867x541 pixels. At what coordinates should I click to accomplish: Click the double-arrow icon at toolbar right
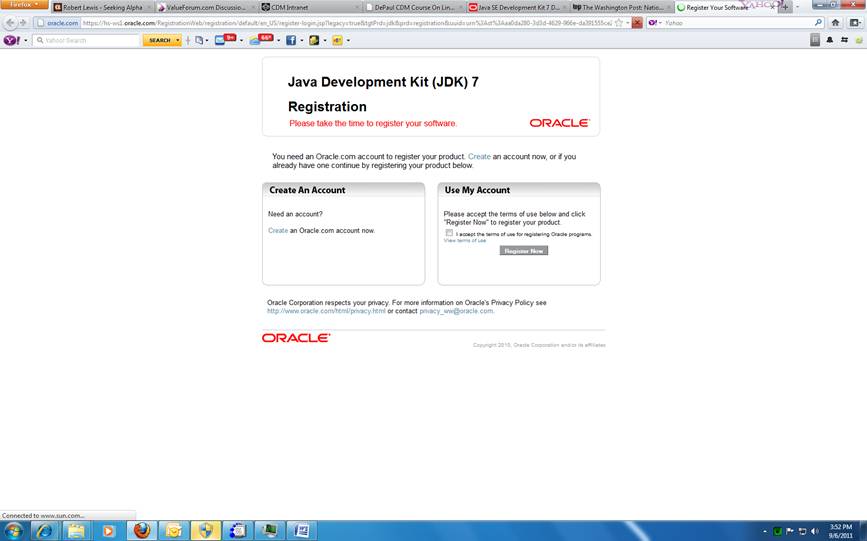844,40
